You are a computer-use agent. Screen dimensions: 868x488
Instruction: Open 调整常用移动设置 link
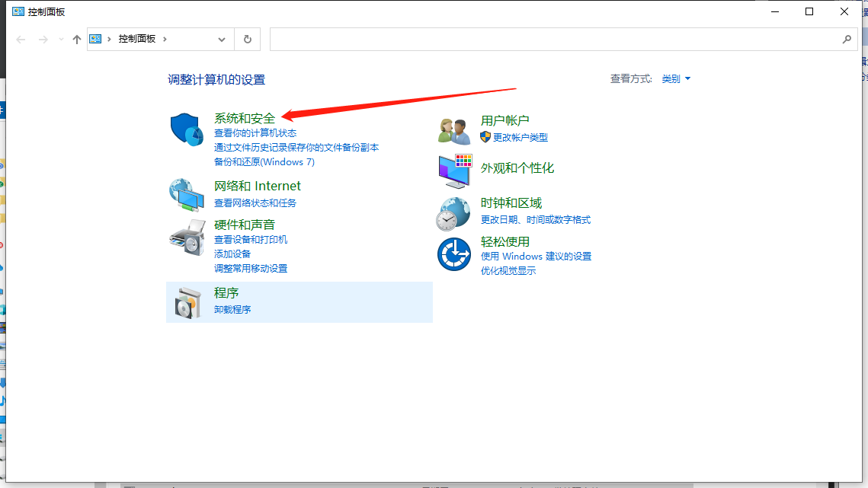(251, 268)
